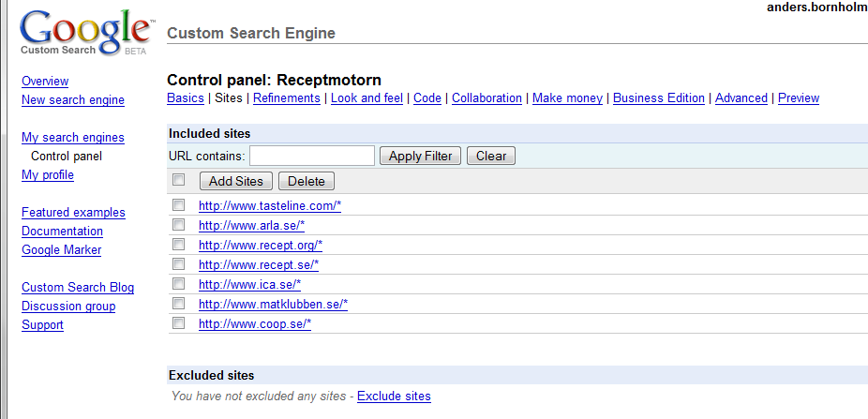Open the Basics tab
868x419 pixels.
(x=185, y=98)
